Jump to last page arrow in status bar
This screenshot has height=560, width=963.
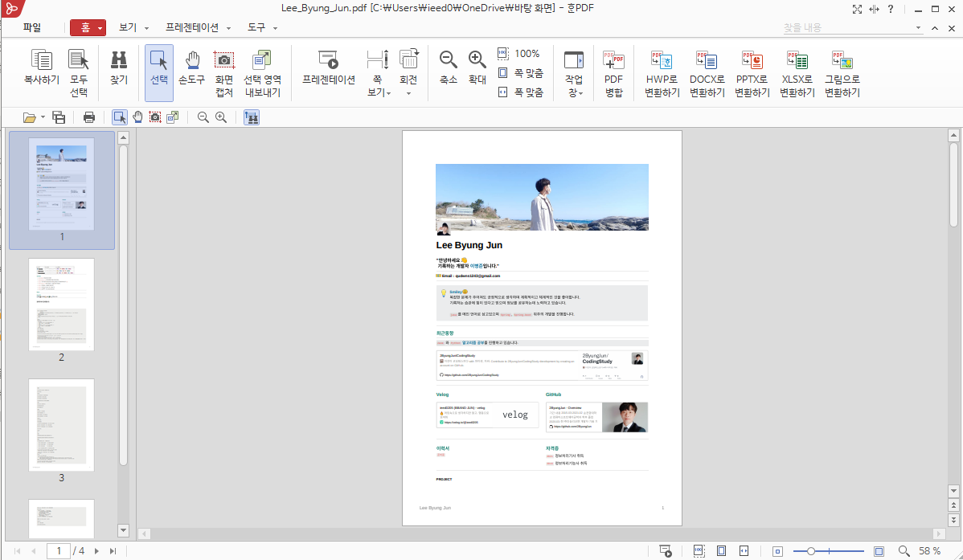coord(113,551)
